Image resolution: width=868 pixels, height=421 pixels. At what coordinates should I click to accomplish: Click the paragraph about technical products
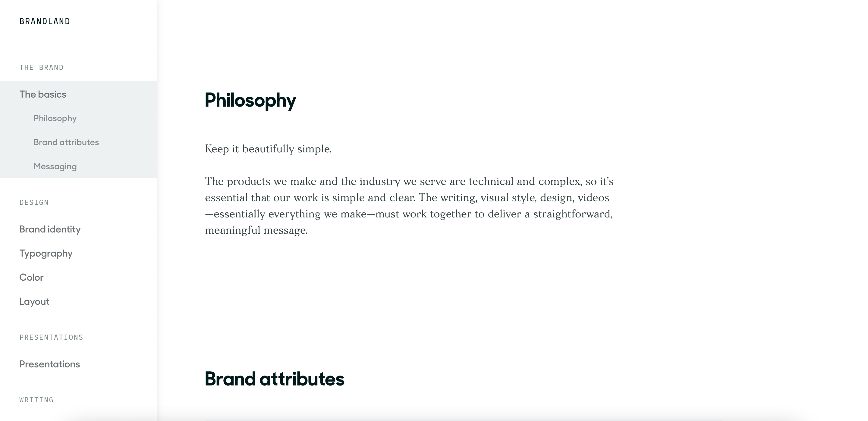tap(409, 206)
